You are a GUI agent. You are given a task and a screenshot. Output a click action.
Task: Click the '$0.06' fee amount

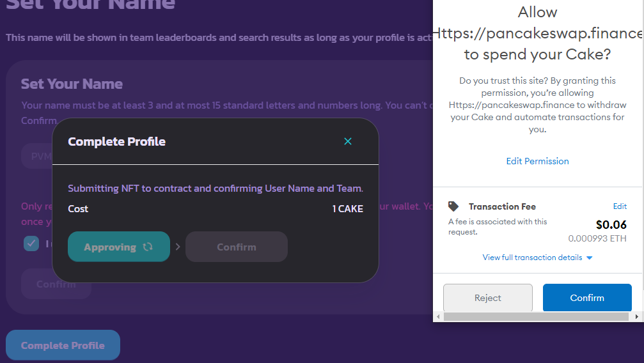(611, 224)
